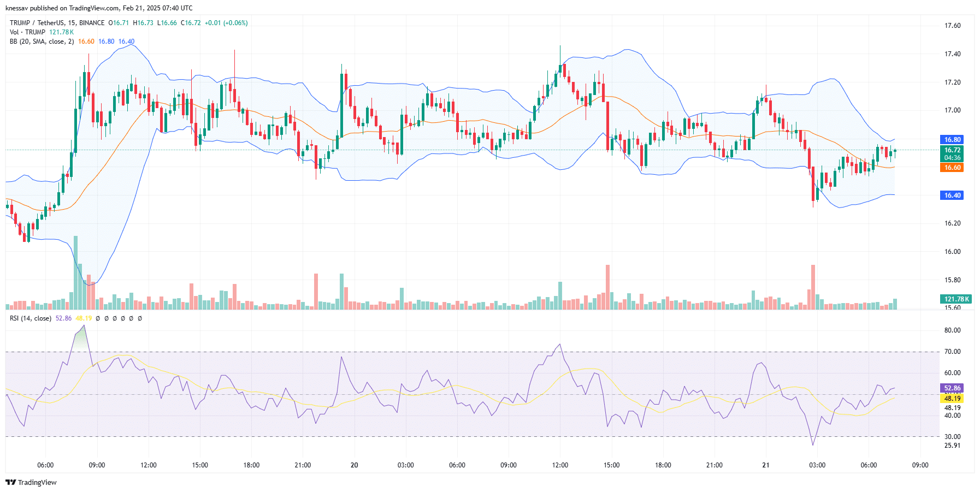Click the 121.78K value in the Vol legend
The width and height of the screenshot is (980, 492).
pyautogui.click(x=61, y=32)
